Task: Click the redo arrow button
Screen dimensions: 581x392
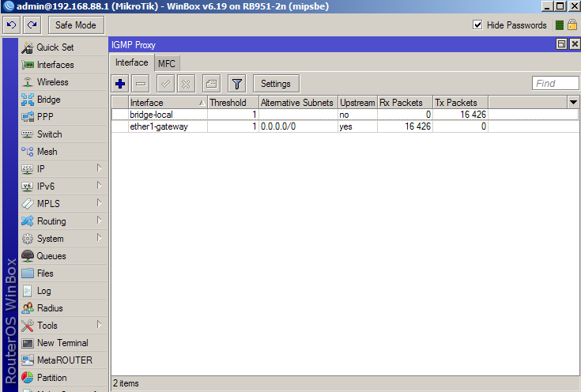Action: coord(32,25)
